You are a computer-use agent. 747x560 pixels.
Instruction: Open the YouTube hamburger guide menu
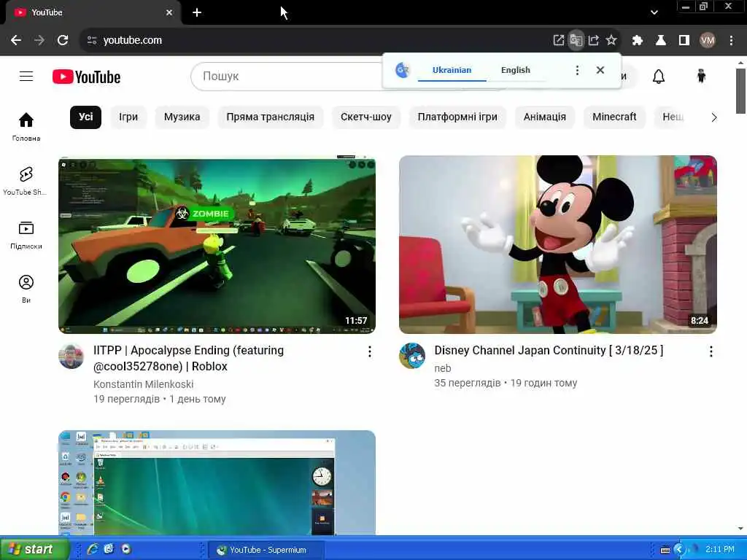click(x=26, y=76)
